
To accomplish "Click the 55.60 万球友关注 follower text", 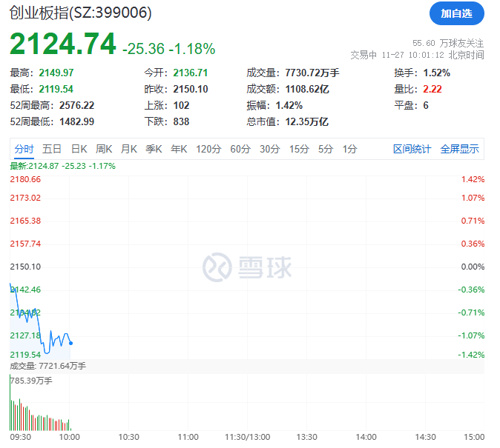I will click(x=448, y=43).
